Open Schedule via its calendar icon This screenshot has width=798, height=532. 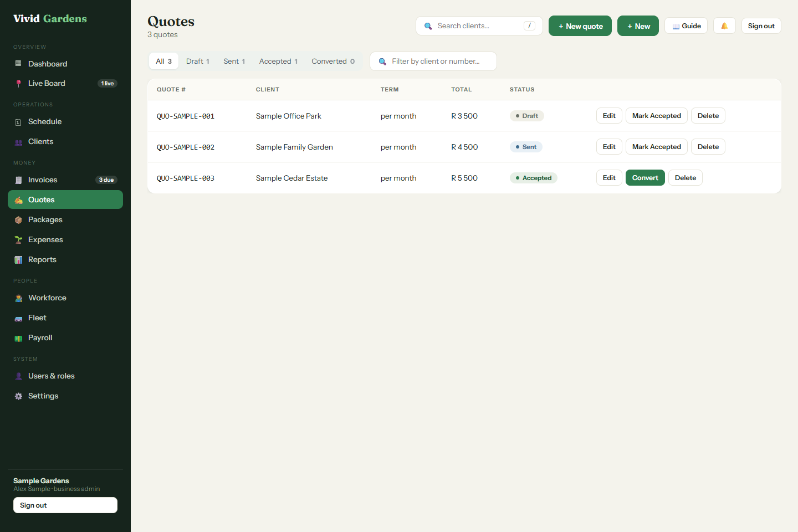click(18, 122)
